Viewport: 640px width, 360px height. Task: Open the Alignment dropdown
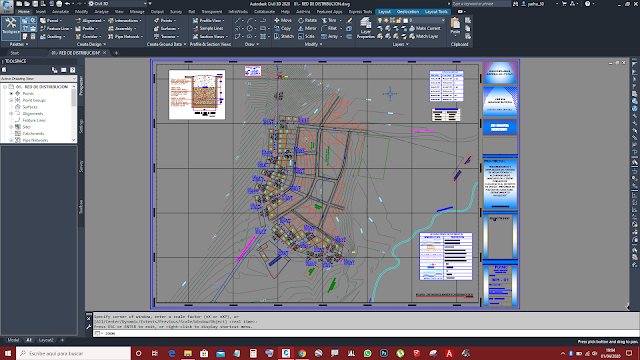coord(91,20)
